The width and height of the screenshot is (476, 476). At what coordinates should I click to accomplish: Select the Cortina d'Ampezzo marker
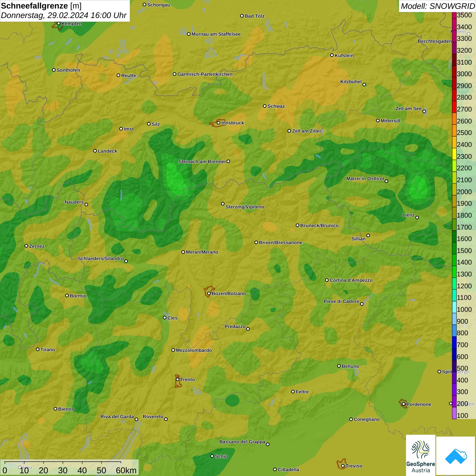pos(327,280)
